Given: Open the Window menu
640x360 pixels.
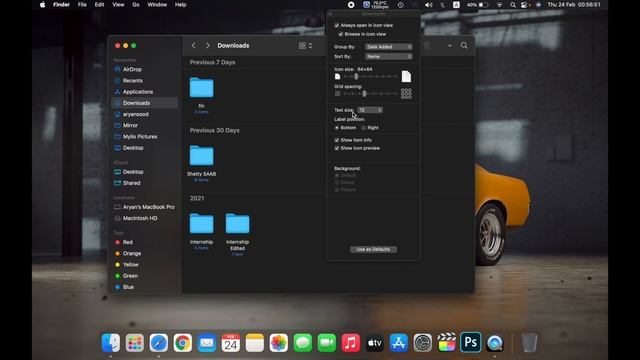Looking at the screenshot, I should tap(157, 5).
